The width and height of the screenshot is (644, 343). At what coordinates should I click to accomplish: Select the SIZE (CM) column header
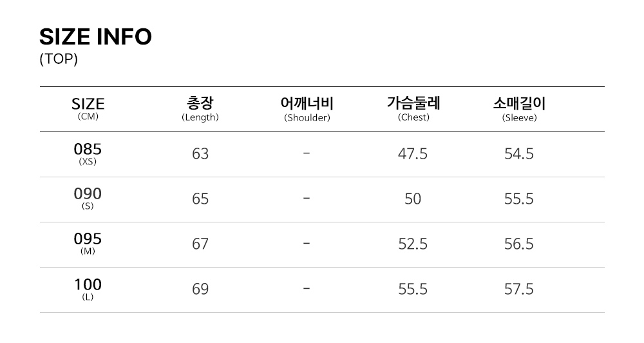pyautogui.click(x=88, y=108)
